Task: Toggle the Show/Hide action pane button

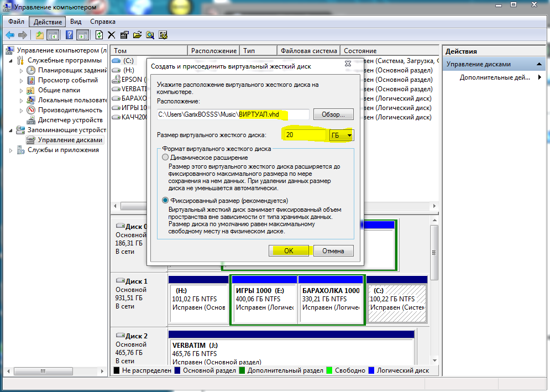Action: (x=82, y=35)
